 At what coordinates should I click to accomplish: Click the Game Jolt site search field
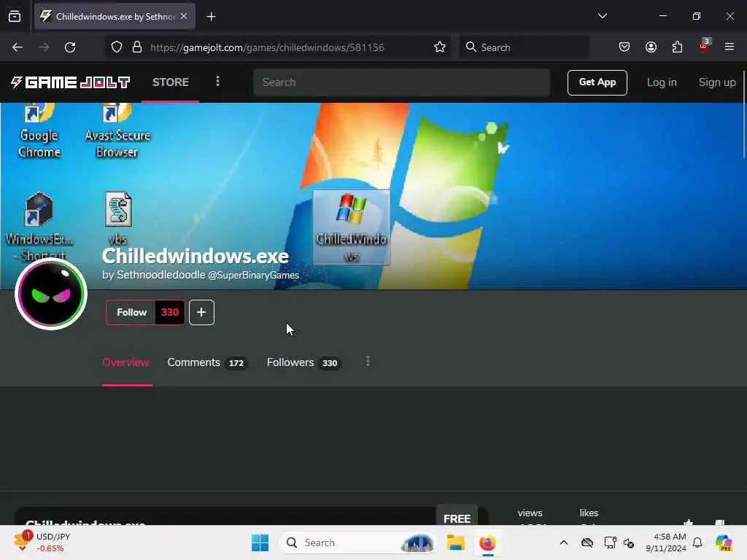tap(402, 82)
